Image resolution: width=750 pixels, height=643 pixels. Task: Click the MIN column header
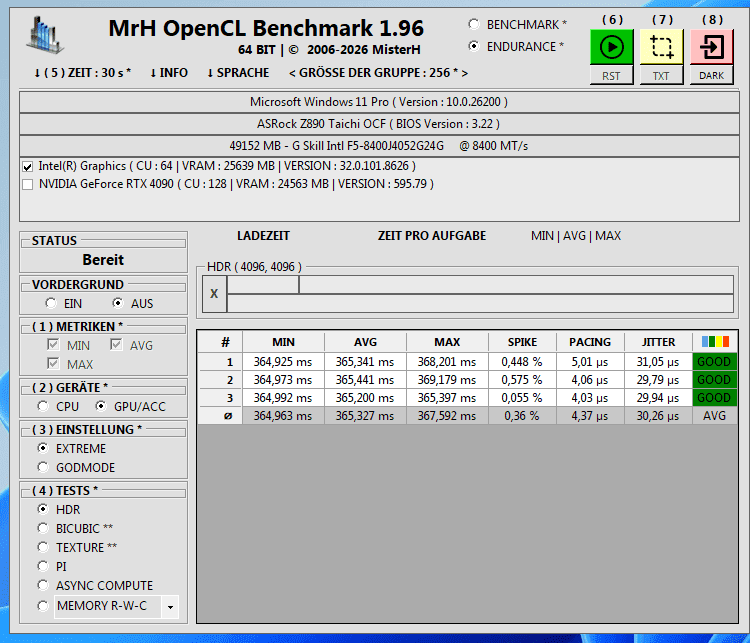coord(283,342)
